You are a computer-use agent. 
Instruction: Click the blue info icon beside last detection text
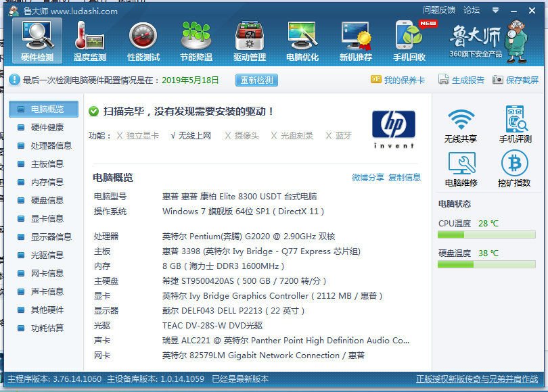click(x=14, y=80)
